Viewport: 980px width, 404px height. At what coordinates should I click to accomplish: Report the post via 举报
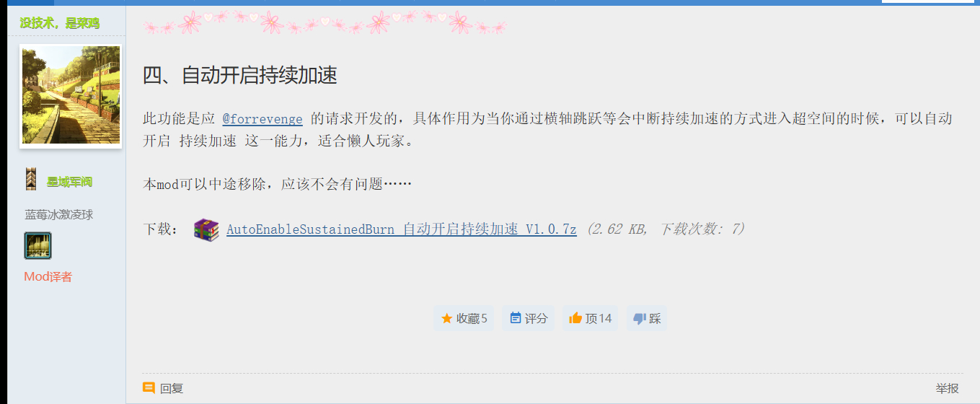(x=948, y=388)
